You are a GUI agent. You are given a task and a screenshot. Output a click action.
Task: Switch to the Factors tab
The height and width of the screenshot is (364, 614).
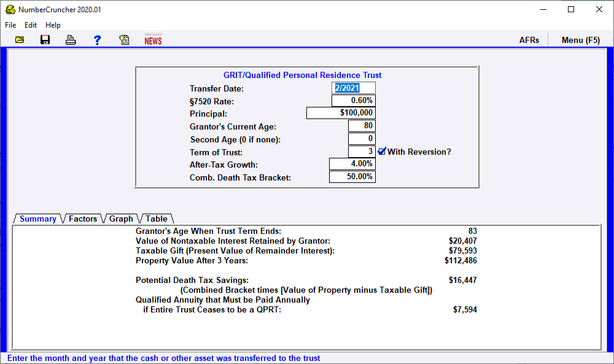click(83, 219)
